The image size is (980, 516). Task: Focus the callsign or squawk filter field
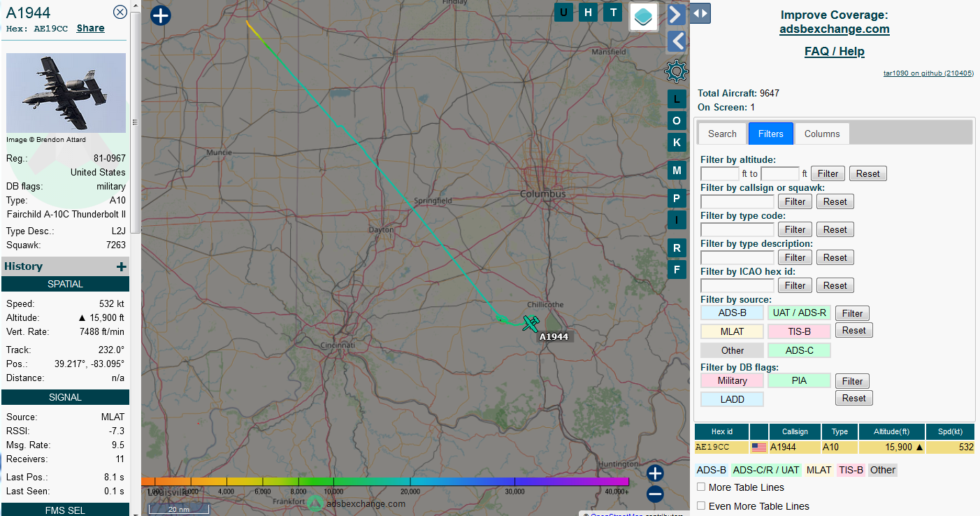click(x=737, y=201)
